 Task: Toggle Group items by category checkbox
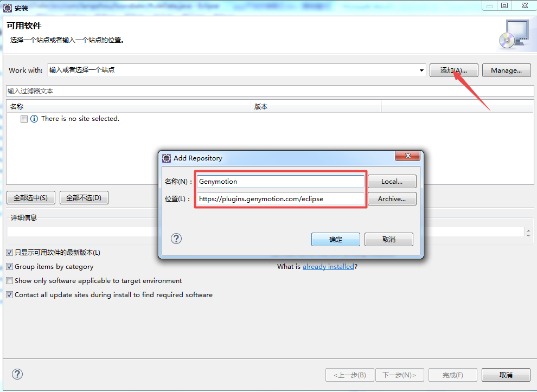(10, 266)
